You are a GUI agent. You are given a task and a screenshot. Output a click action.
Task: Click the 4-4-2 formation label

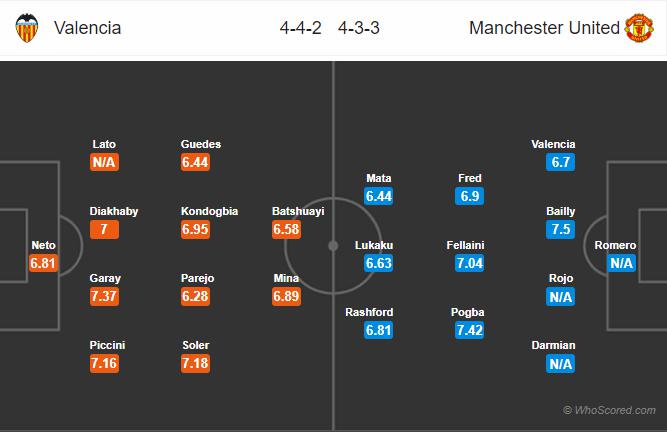[x=300, y=28]
